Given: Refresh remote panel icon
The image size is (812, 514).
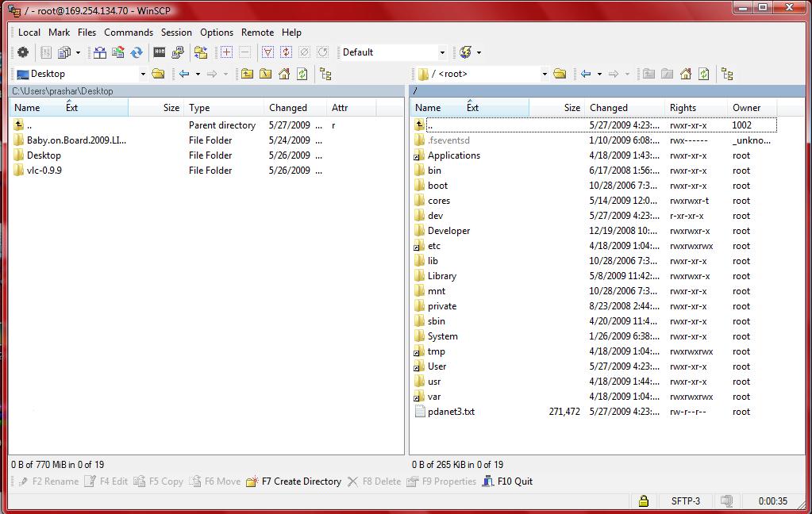Looking at the screenshot, I should coord(704,74).
